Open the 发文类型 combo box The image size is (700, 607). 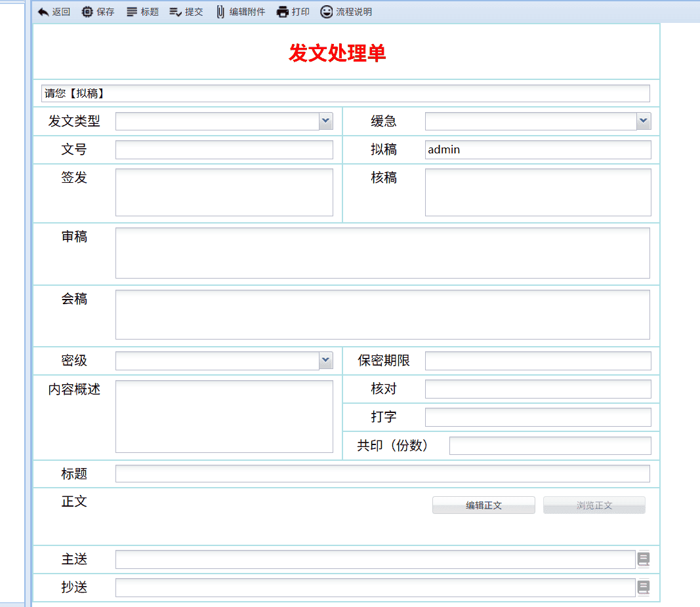coord(224,121)
